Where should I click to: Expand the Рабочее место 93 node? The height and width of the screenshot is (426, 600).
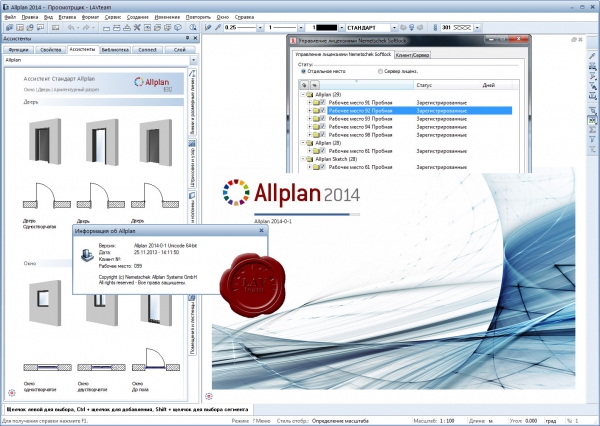coord(309,119)
